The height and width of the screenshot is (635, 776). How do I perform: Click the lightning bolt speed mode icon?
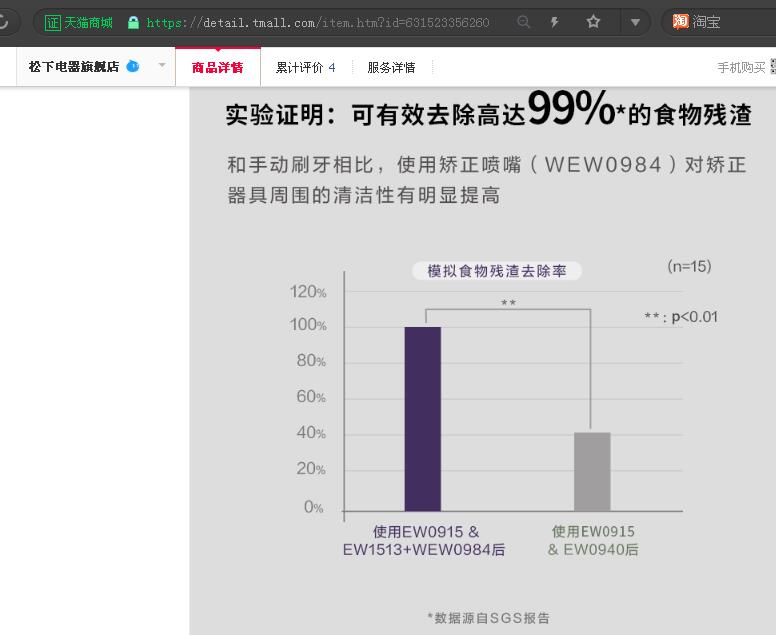pos(555,22)
